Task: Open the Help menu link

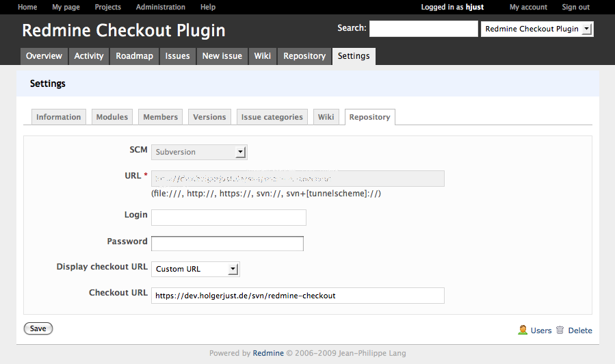Action: point(208,7)
